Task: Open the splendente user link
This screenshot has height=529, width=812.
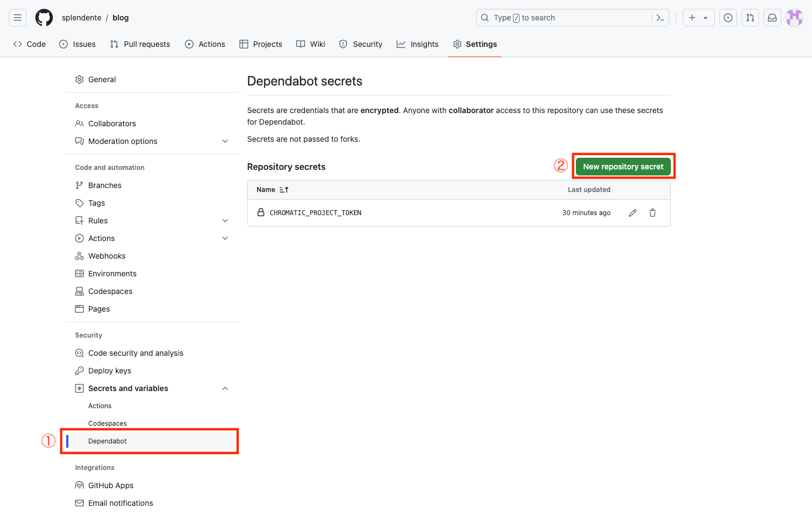Action: (82, 18)
